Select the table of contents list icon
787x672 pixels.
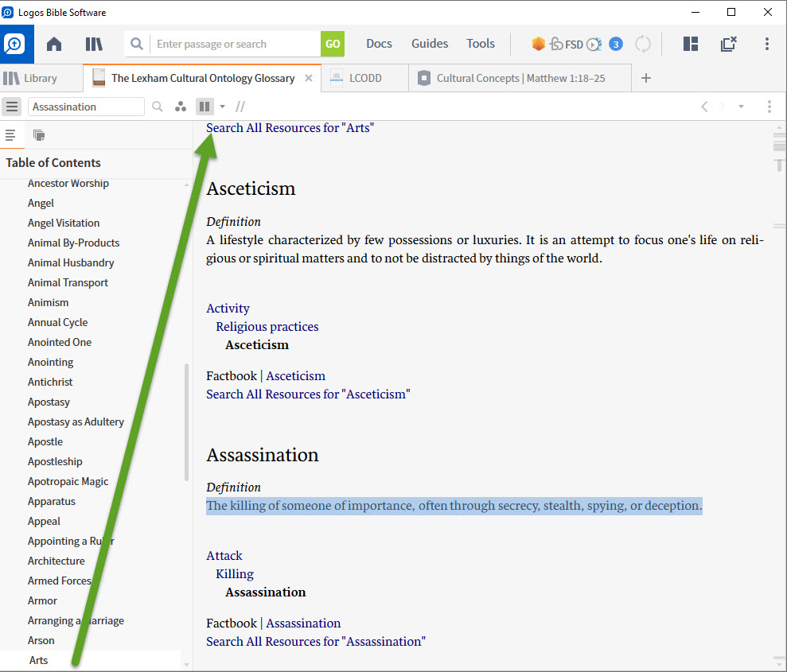pyautogui.click(x=11, y=135)
